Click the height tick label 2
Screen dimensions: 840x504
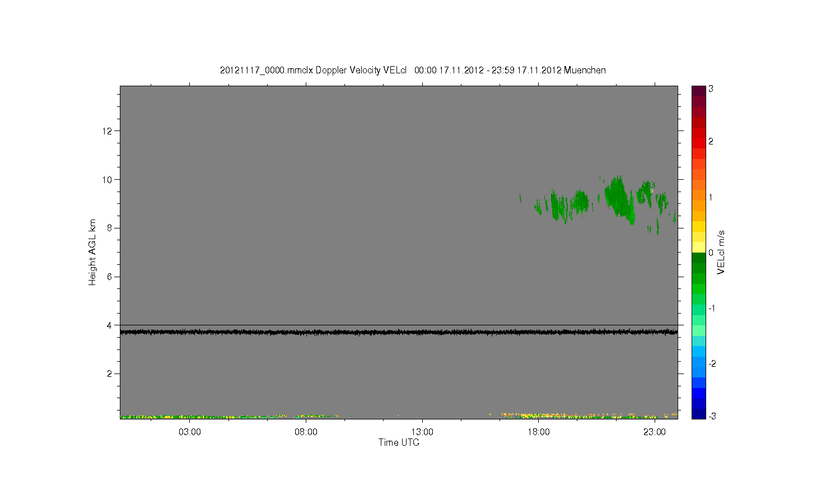[109, 374]
